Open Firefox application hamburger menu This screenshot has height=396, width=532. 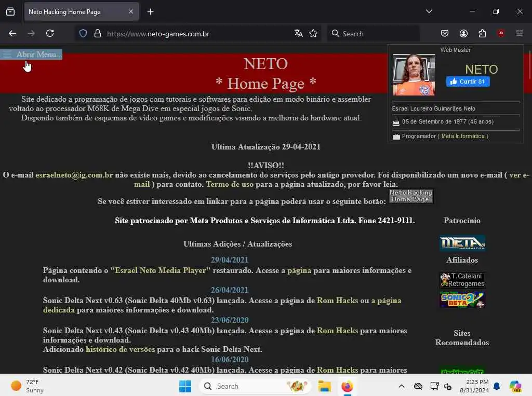pos(520,33)
